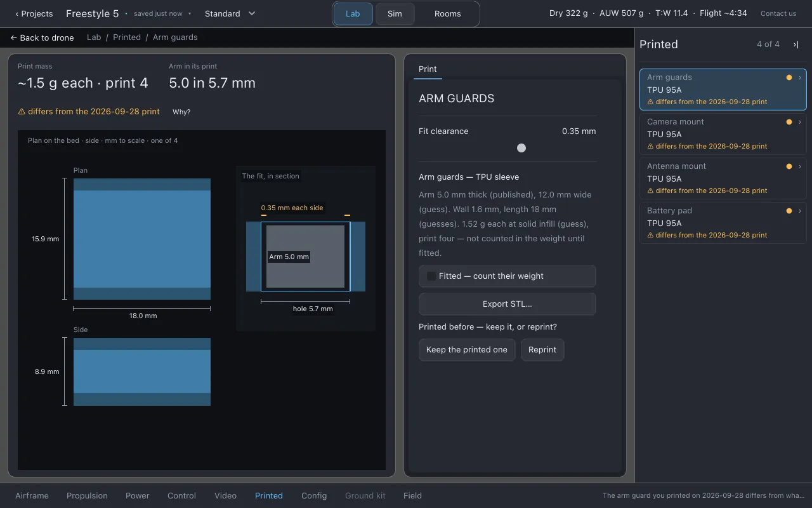Open Printed in the breadcrumb
812x508 pixels.
click(127, 37)
